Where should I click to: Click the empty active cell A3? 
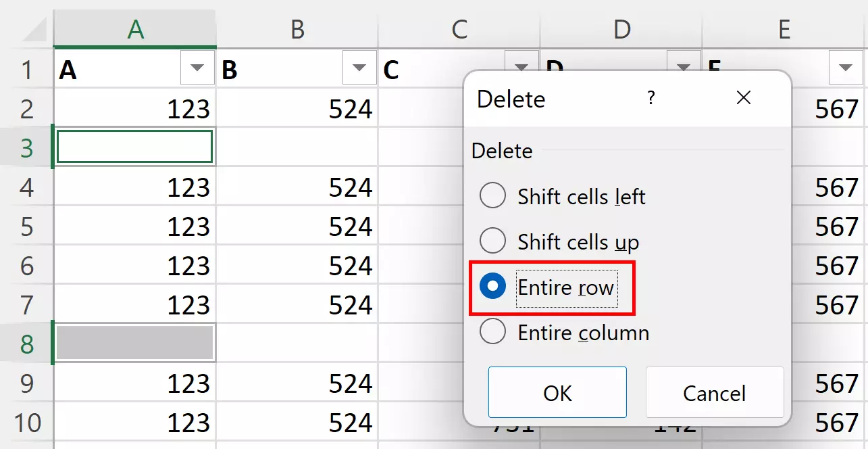(135, 147)
